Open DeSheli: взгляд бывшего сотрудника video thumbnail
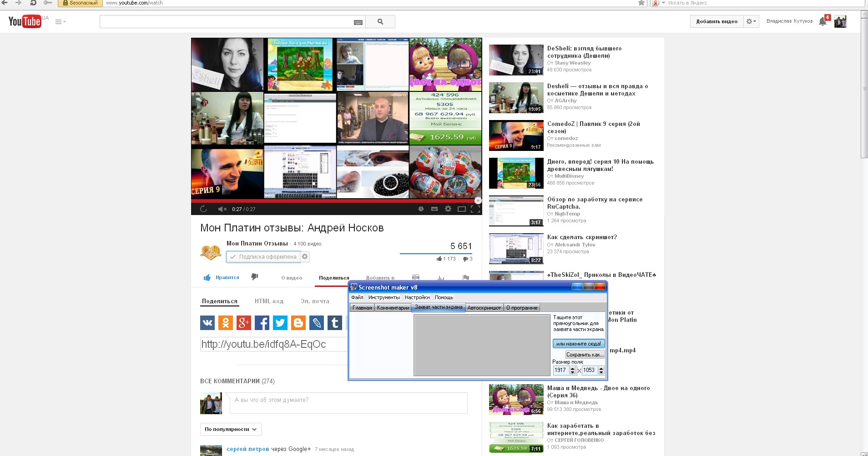Image resolution: width=868 pixels, height=456 pixels. click(x=516, y=60)
